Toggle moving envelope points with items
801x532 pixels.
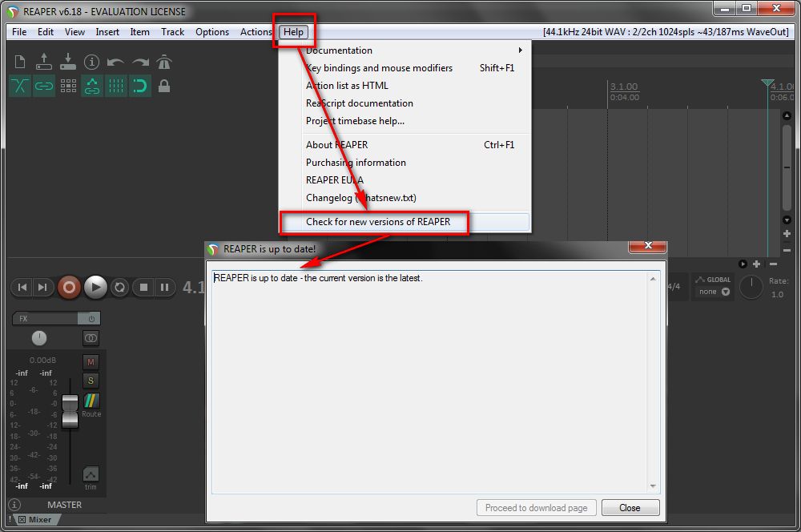(x=92, y=86)
